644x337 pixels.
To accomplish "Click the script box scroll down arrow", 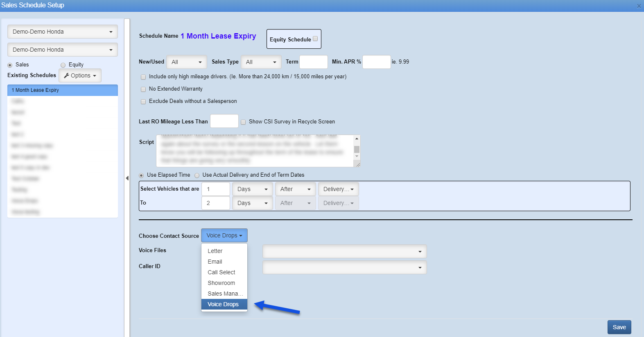I will pyautogui.click(x=357, y=156).
